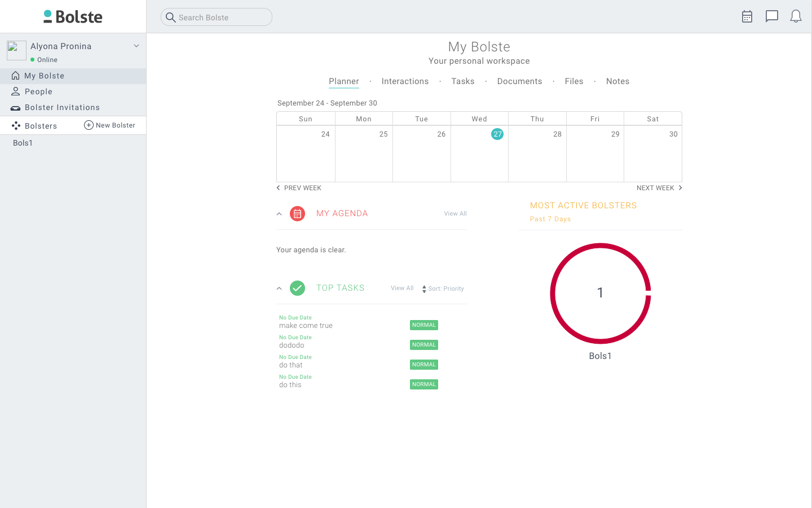Open the calendar icon in header
The image size is (812, 508).
pos(747,16)
